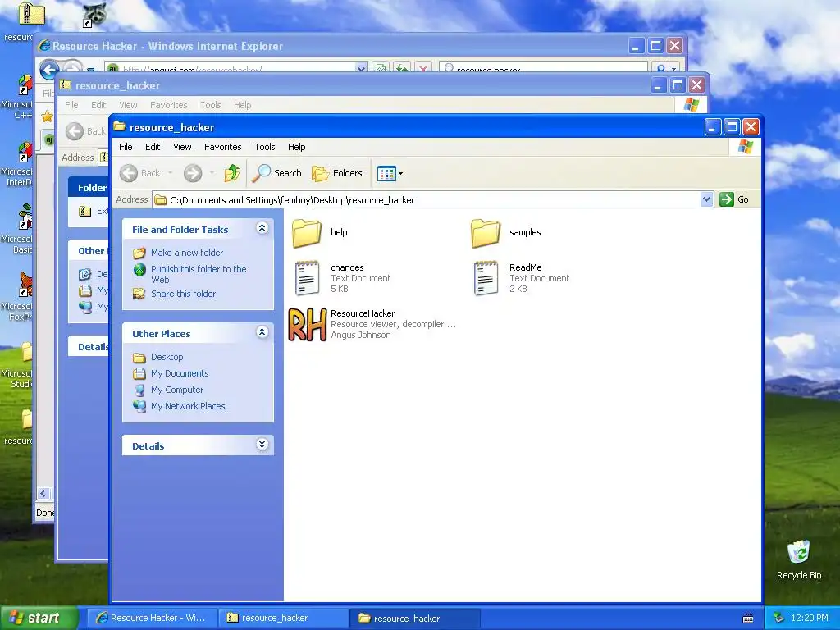Click the taskbar clock showing 12:20 PM

[x=810, y=618]
